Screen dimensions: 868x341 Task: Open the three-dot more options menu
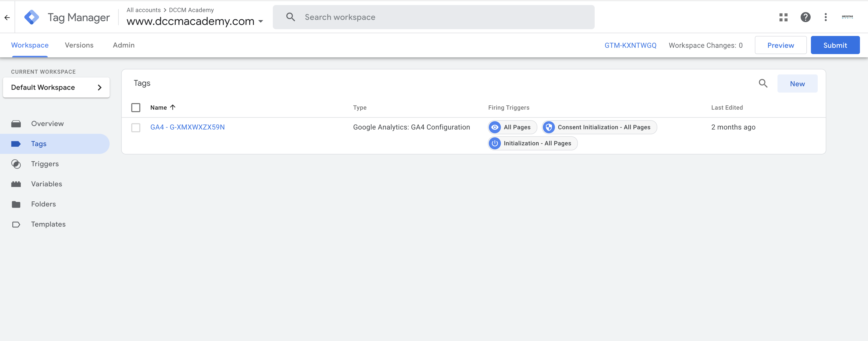pos(826,17)
